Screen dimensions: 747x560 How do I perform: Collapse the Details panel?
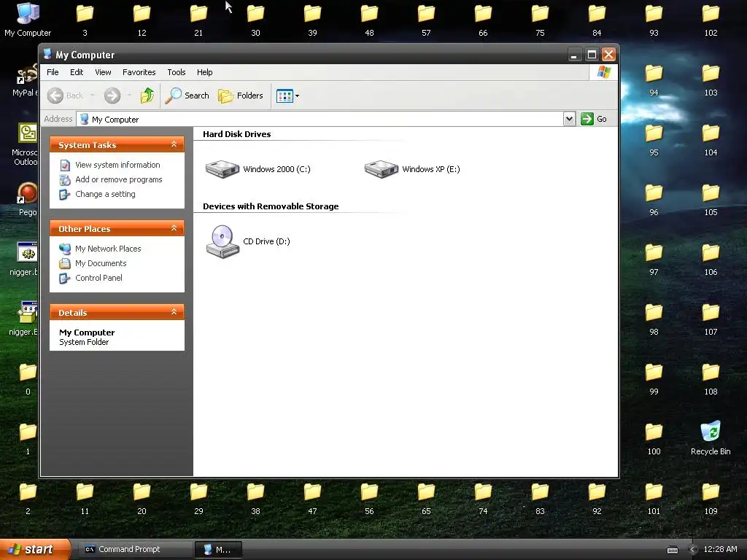(174, 312)
